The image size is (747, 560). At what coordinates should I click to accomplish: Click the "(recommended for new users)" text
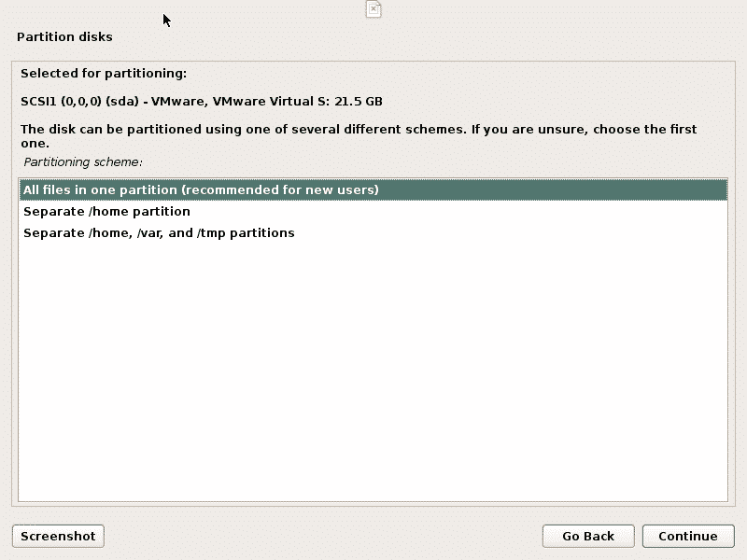pyautogui.click(x=280, y=189)
